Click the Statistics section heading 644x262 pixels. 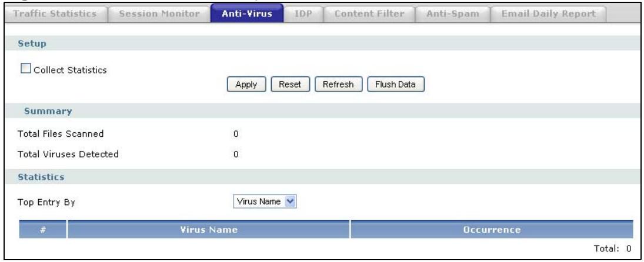[41, 177]
